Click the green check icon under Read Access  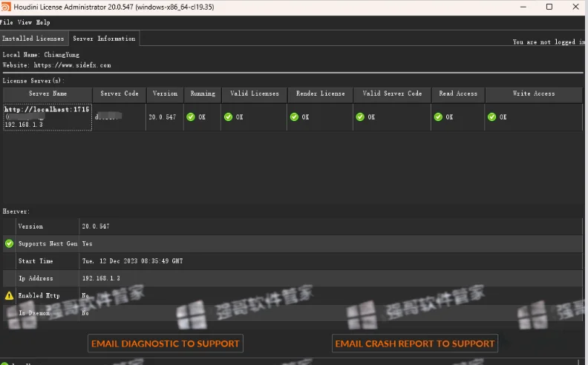click(438, 117)
